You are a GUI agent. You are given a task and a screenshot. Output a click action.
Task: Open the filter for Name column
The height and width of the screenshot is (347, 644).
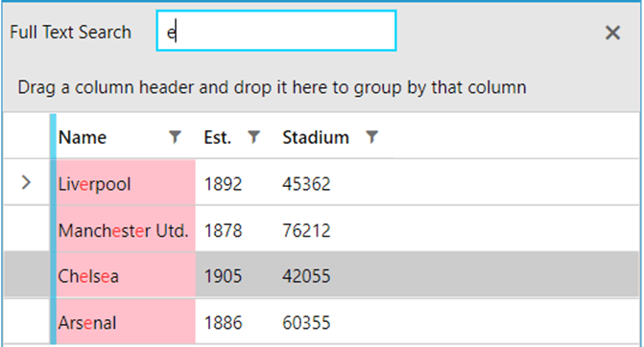coord(175,137)
